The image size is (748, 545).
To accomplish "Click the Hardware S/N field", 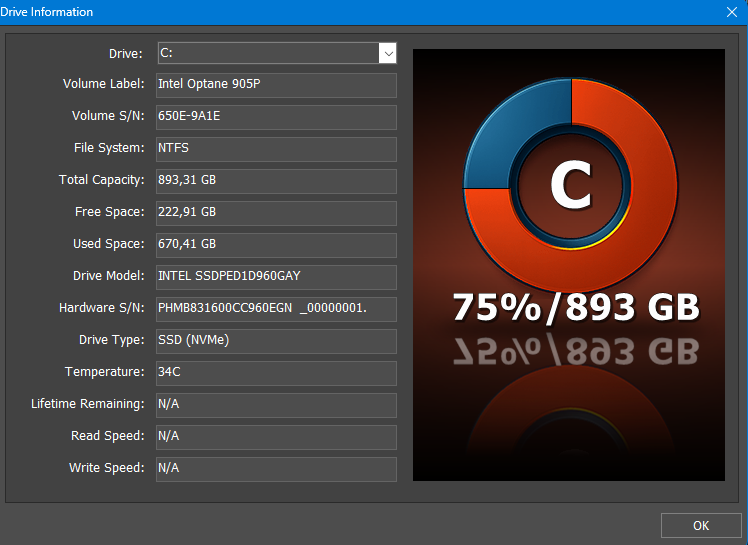I will pyautogui.click(x=276, y=309).
